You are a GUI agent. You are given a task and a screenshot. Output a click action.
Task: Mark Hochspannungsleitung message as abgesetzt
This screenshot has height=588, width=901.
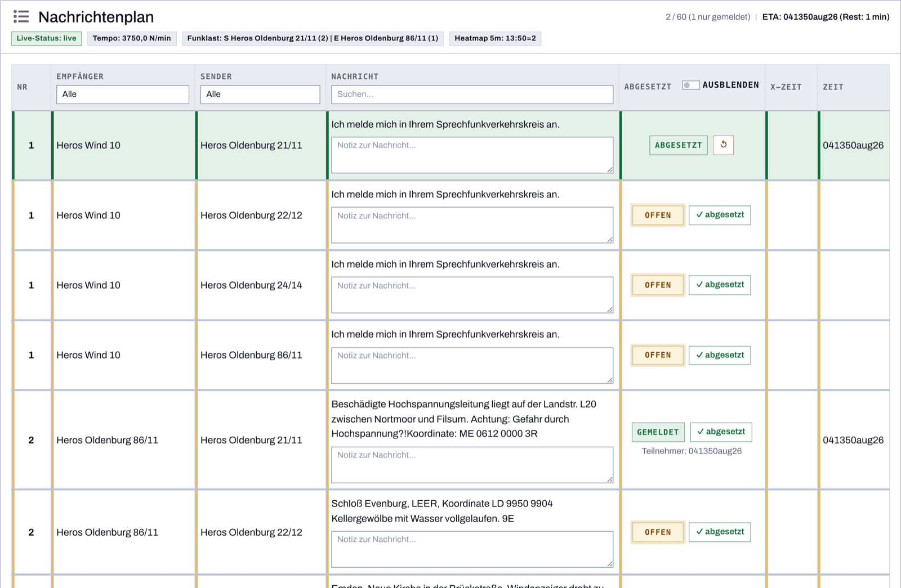click(x=721, y=432)
